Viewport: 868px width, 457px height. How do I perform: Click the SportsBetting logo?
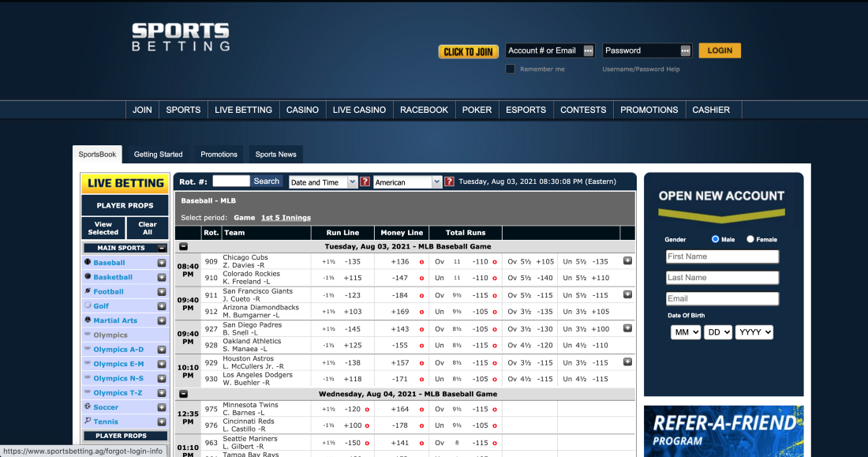pyautogui.click(x=181, y=37)
